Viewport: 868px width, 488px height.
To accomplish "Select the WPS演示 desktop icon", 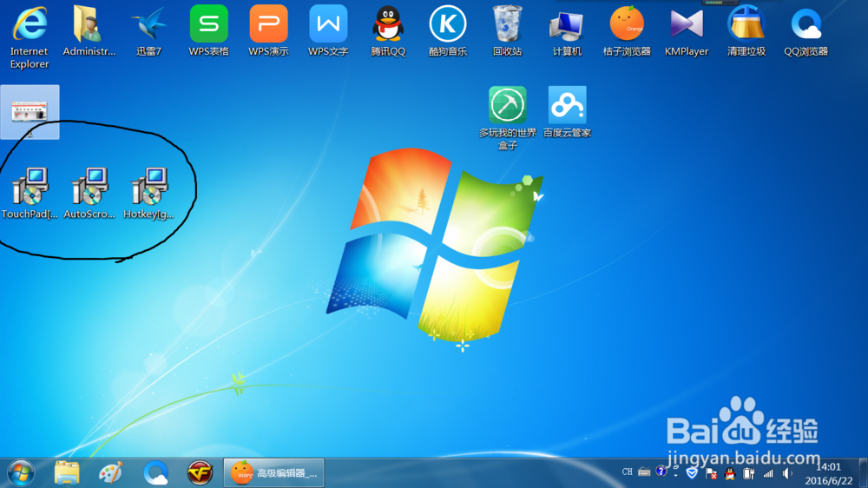I will pyautogui.click(x=268, y=31).
